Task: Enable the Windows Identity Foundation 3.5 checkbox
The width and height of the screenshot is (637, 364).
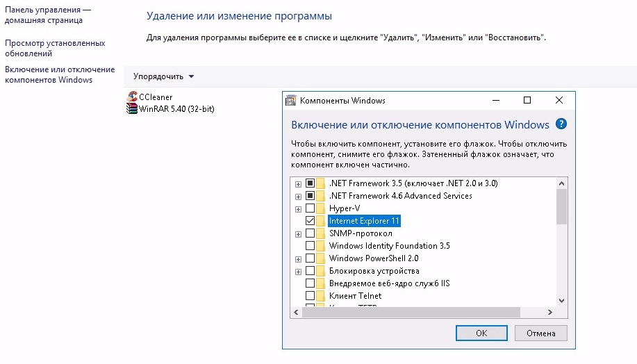Action: (310, 246)
